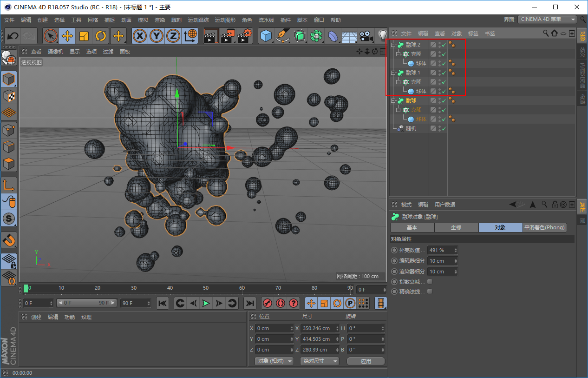Open 纹理 menu in material manager
The width and height of the screenshot is (588, 378).
pyautogui.click(x=86, y=317)
